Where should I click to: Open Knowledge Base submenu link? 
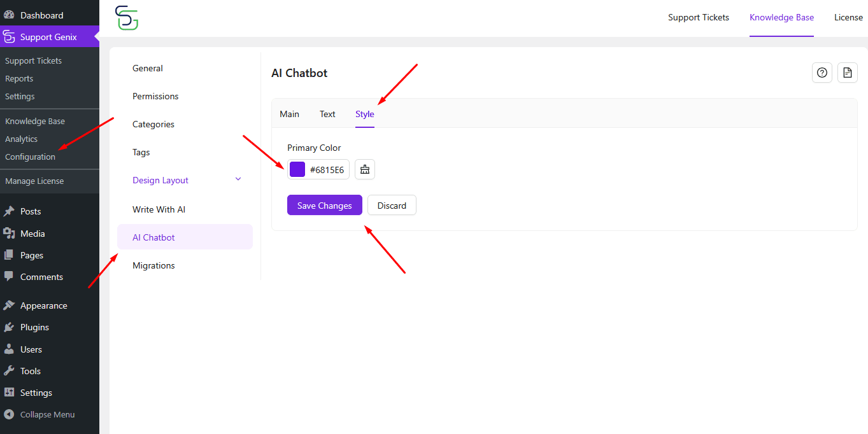35,121
